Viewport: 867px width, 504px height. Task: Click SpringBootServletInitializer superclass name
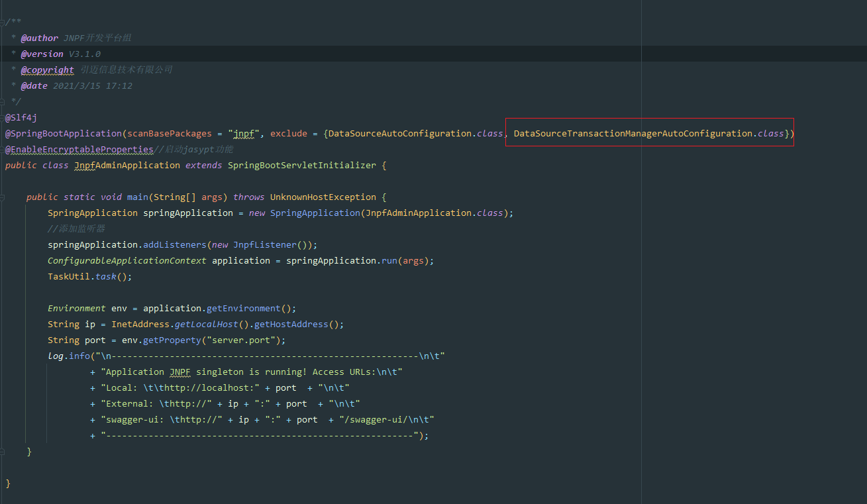pos(301,166)
